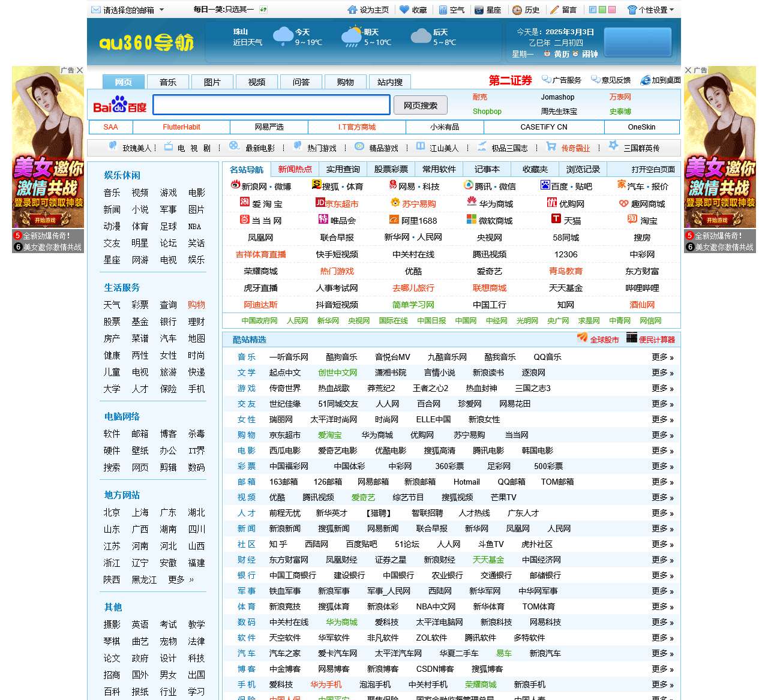This screenshot has width=768, height=700.
Task: Open the 请选择您的邮箱 mailbox dropdown
Action: (x=128, y=10)
